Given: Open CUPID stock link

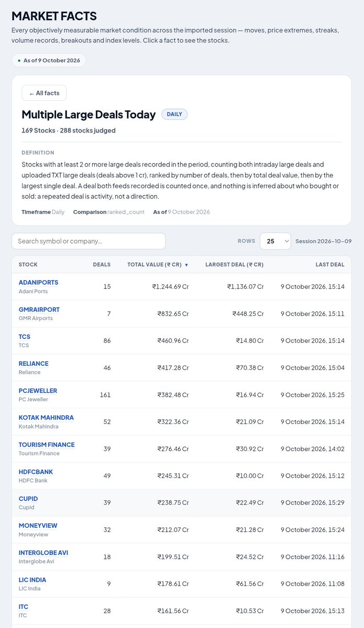Looking at the screenshot, I should click(x=28, y=499).
